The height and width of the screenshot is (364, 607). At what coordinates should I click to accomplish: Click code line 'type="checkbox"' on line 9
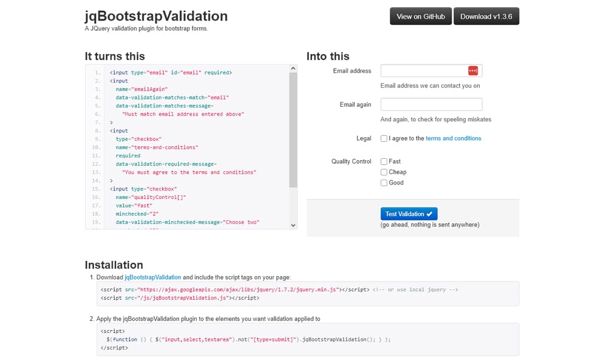138,140
